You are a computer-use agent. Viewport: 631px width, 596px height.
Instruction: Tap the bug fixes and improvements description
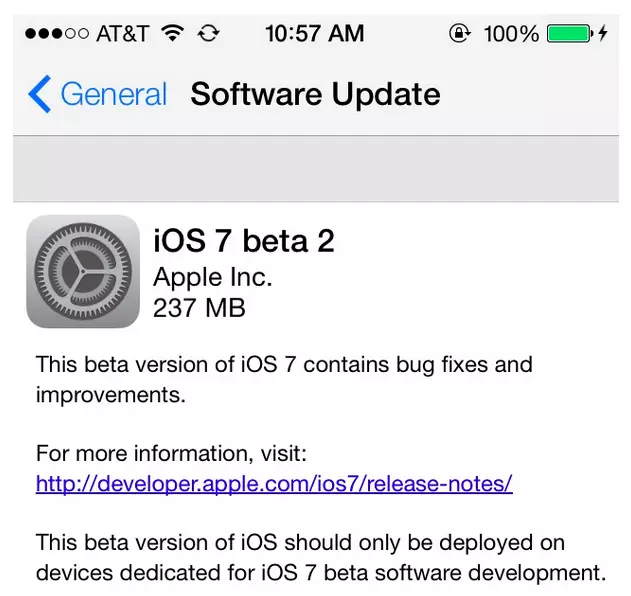(x=284, y=379)
